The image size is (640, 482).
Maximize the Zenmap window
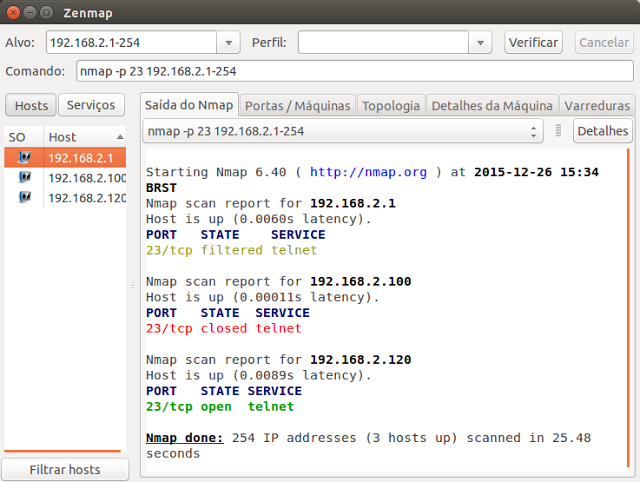pos(47,13)
